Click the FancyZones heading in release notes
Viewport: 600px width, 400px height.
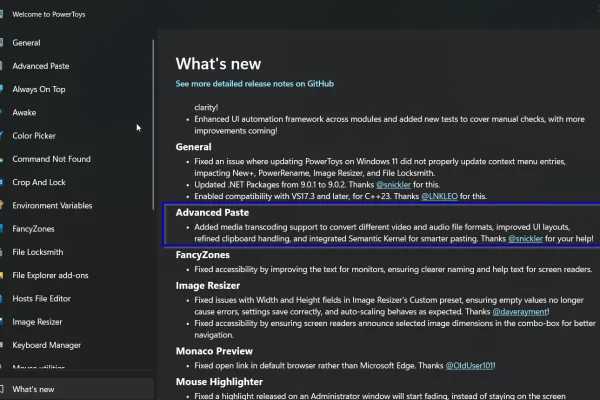pos(202,255)
